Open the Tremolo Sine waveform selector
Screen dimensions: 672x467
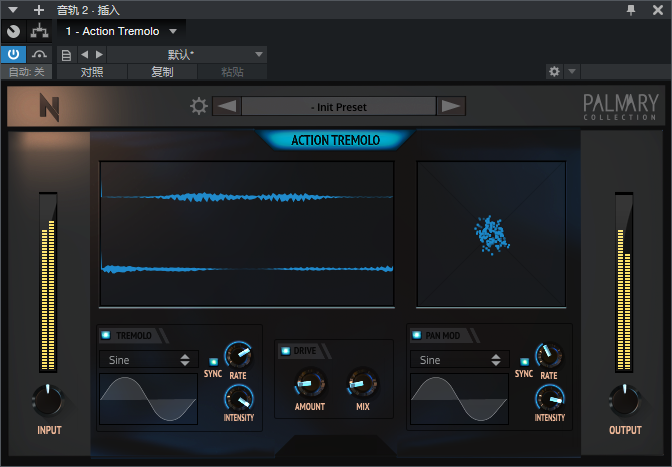149,360
